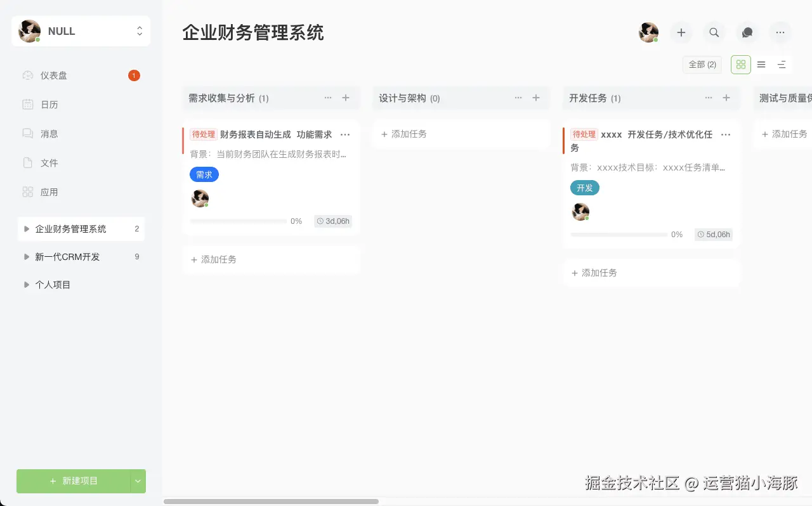Viewport: 812px width, 506px height.
Task: Open the 财务报表自动生成 功能需求 task title
Action: coord(276,134)
